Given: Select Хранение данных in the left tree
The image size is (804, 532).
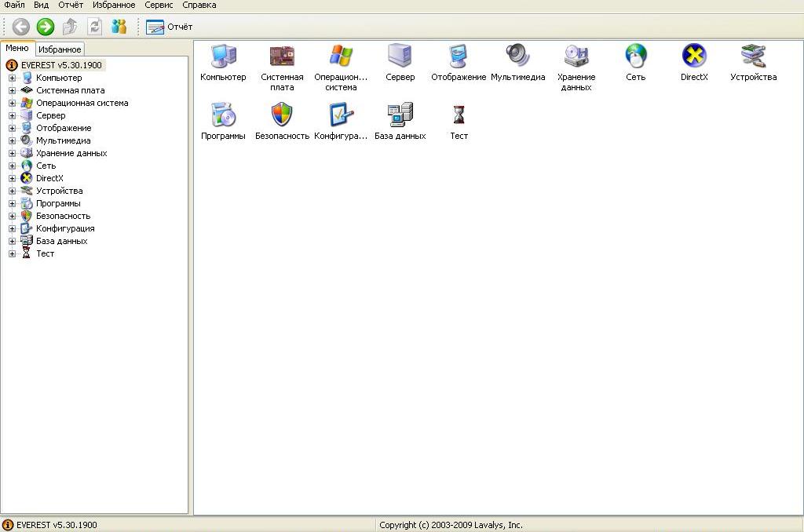Looking at the screenshot, I should pyautogui.click(x=71, y=153).
